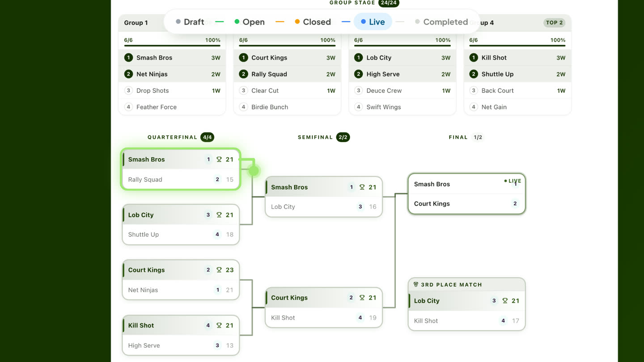Open the Kill Shot vs High Serve quarterfinal
This screenshot has height=362, width=644.
point(181,335)
